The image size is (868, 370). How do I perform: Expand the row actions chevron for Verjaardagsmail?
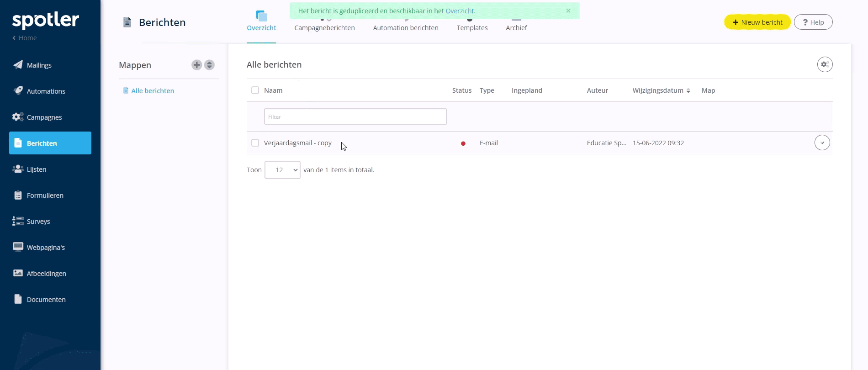822,143
